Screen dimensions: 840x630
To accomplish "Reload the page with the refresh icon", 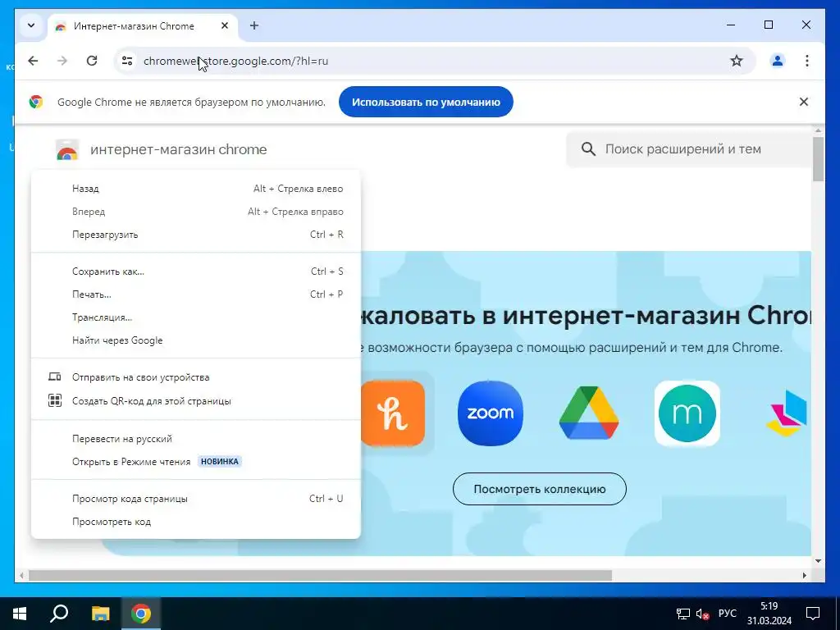I will 92,61.
